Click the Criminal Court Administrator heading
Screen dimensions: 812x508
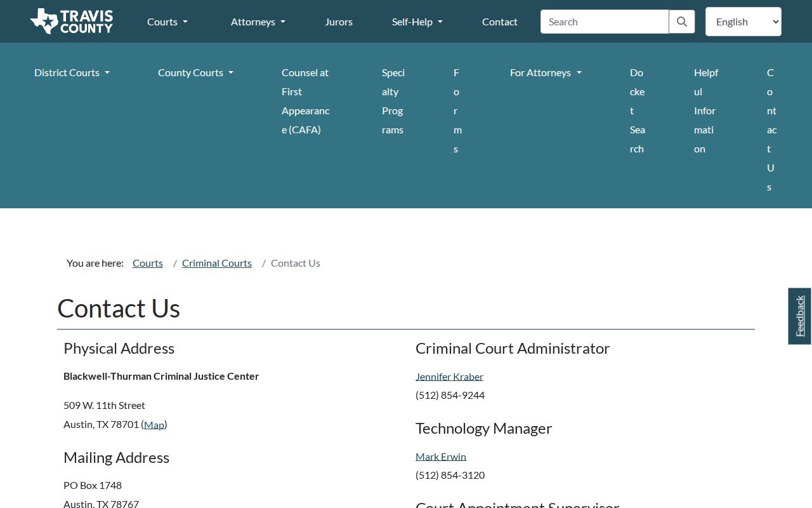tap(513, 348)
